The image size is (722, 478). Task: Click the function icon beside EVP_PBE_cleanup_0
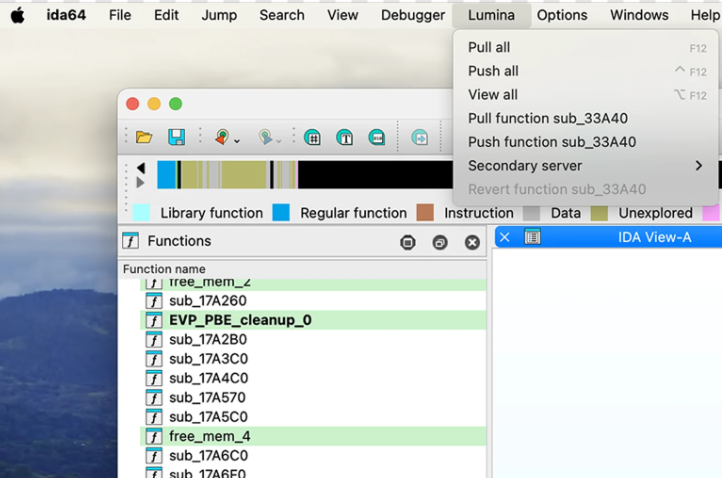tap(154, 320)
